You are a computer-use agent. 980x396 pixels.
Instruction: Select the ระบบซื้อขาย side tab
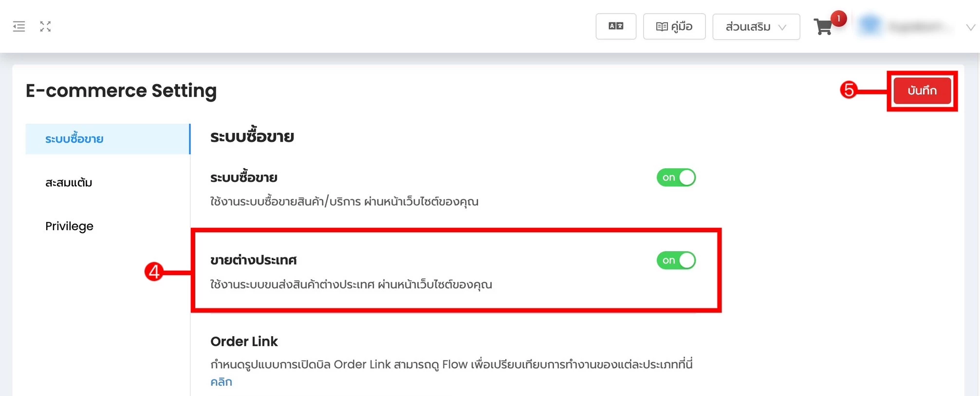(108, 139)
